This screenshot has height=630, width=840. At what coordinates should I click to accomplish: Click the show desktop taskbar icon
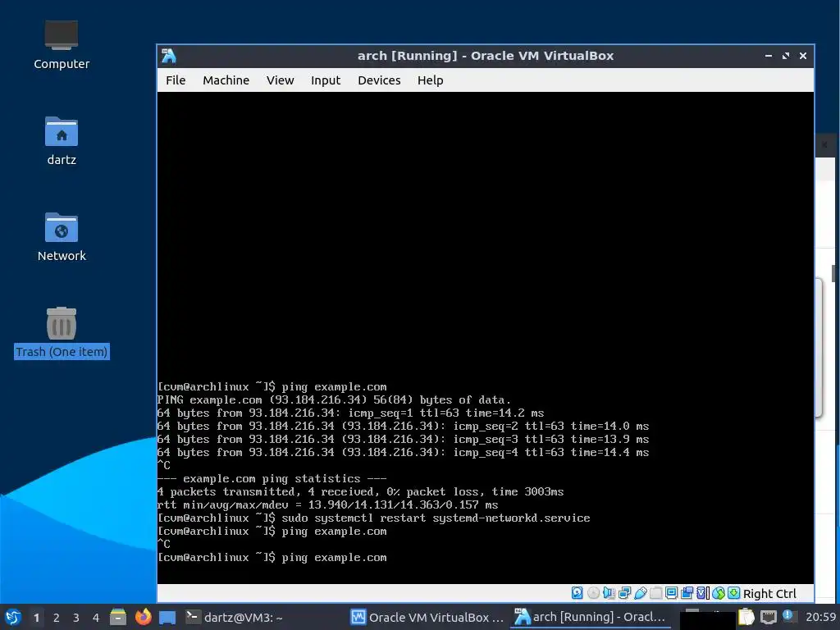pos(167,617)
